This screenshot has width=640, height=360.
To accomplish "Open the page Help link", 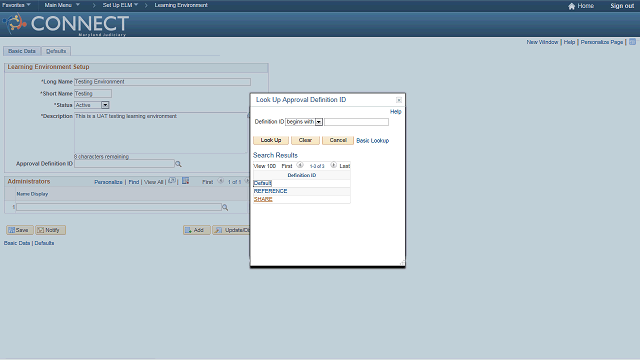I will point(569,42).
